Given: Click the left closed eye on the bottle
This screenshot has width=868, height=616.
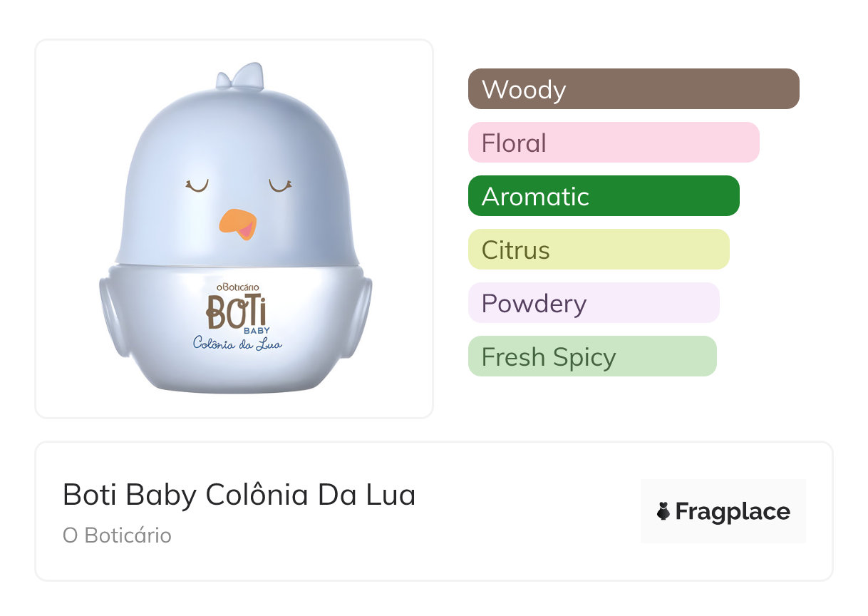Looking at the screenshot, I should [197, 186].
